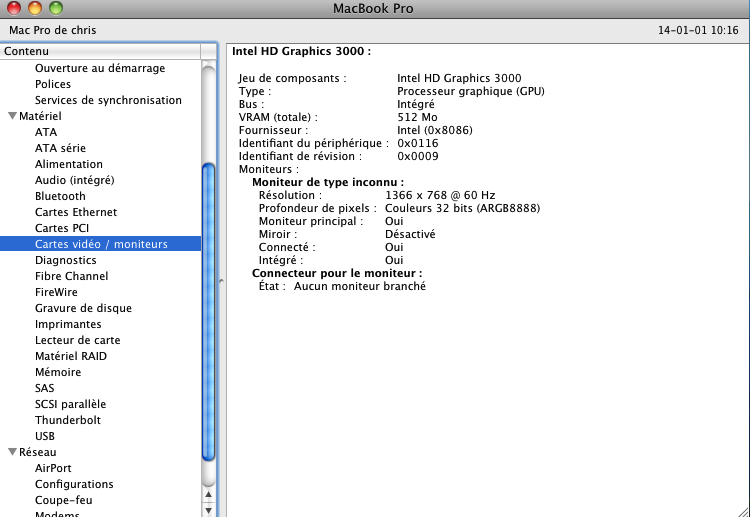Viewport: 750px width, 517px height.
Task: Click the date stamp 14-01-01 10:16
Action: 698,30
